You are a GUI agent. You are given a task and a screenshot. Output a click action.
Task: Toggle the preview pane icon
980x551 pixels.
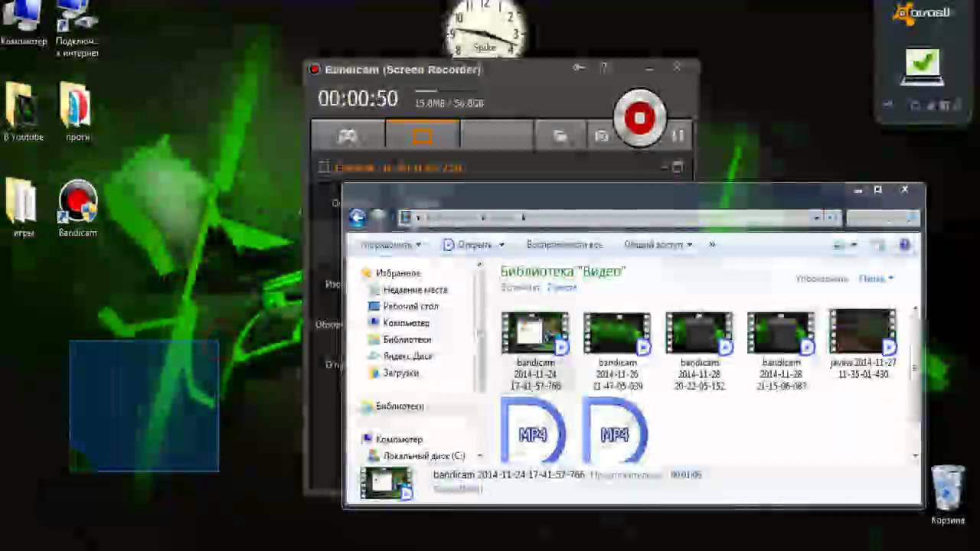(878, 245)
